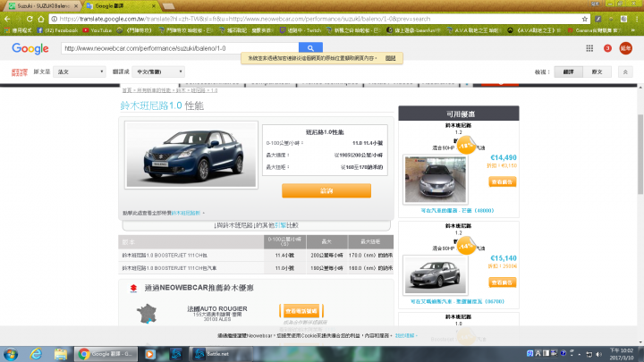Open the Twitch bookmark in bookmarks bar
Screen dimensions: 644x362
301,30
